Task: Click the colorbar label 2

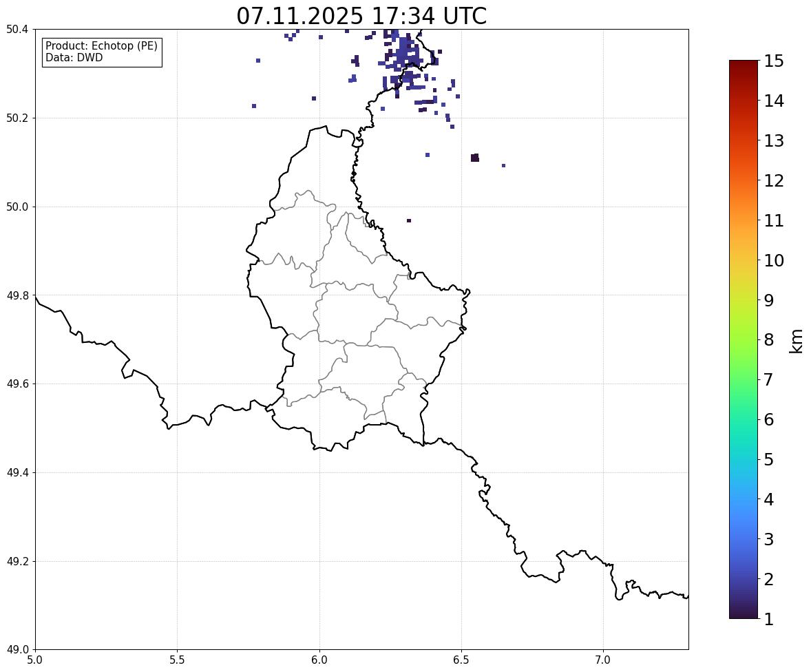Action: pos(768,579)
